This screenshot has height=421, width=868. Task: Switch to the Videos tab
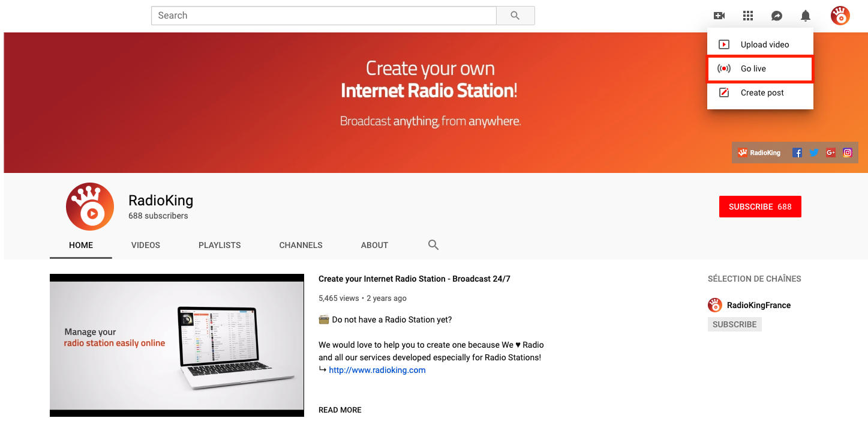click(x=146, y=245)
